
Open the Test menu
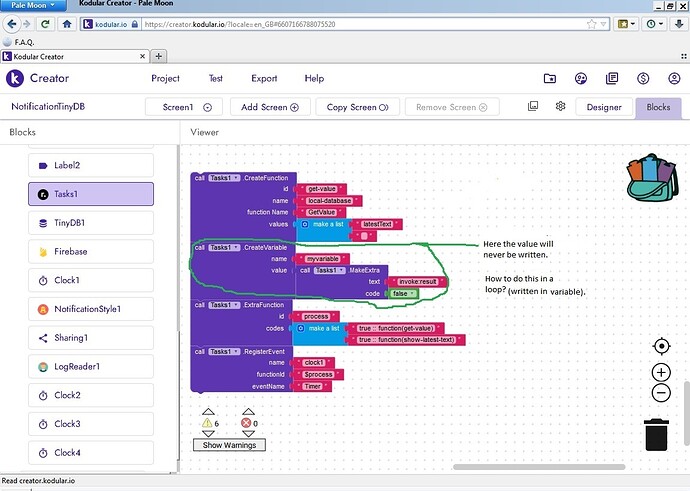(x=216, y=78)
